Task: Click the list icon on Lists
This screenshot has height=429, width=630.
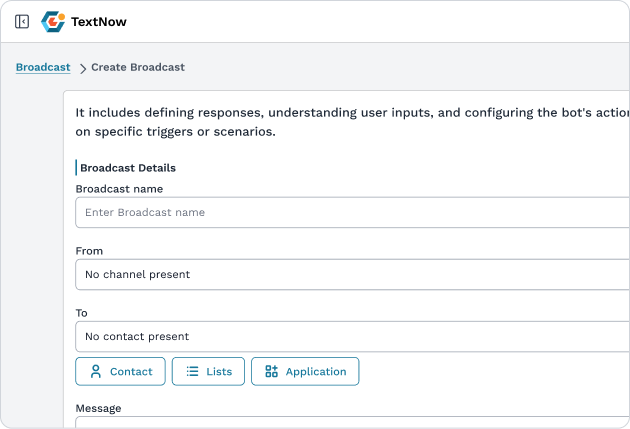Action: click(x=192, y=372)
